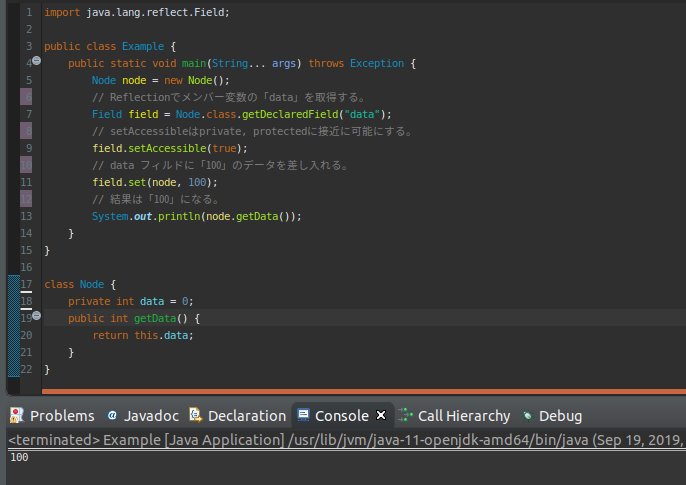Click line number 22 in the gutter
686x485 pixels.
pyautogui.click(x=26, y=369)
